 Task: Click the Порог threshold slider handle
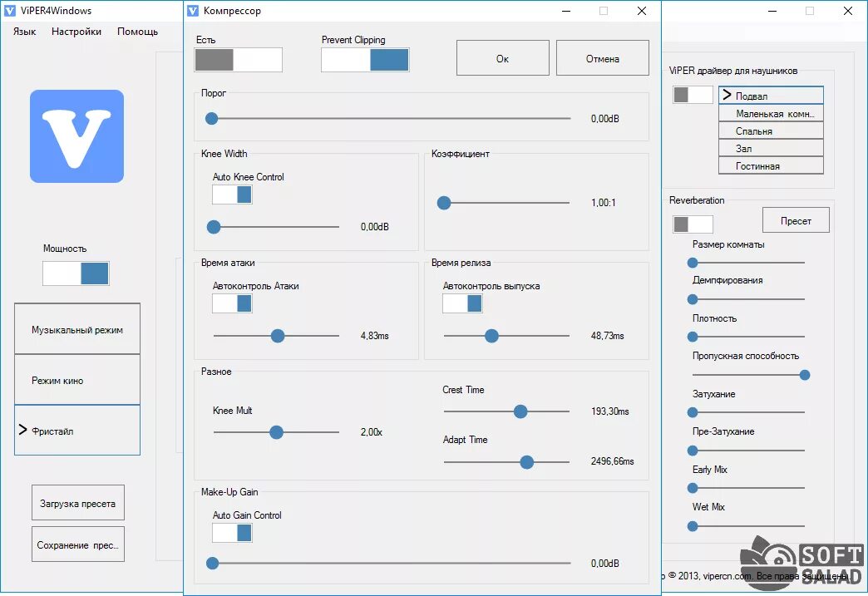(x=211, y=118)
